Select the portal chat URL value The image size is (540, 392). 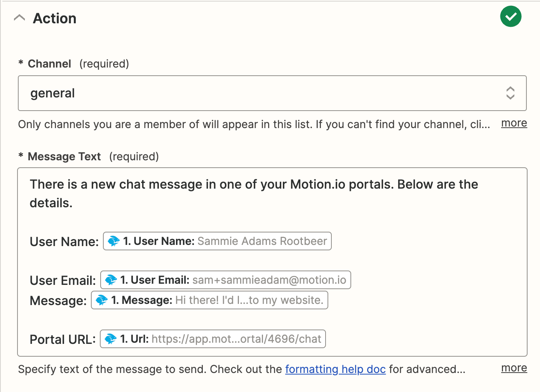236,339
